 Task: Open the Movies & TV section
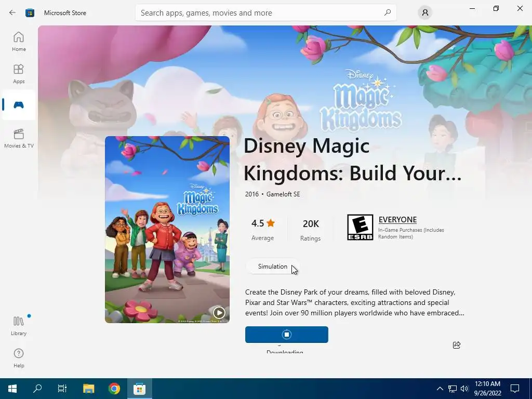click(x=19, y=138)
